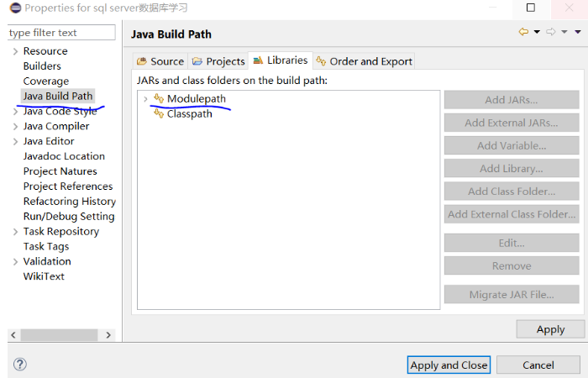Focus the type filter text field

pyautogui.click(x=61, y=33)
